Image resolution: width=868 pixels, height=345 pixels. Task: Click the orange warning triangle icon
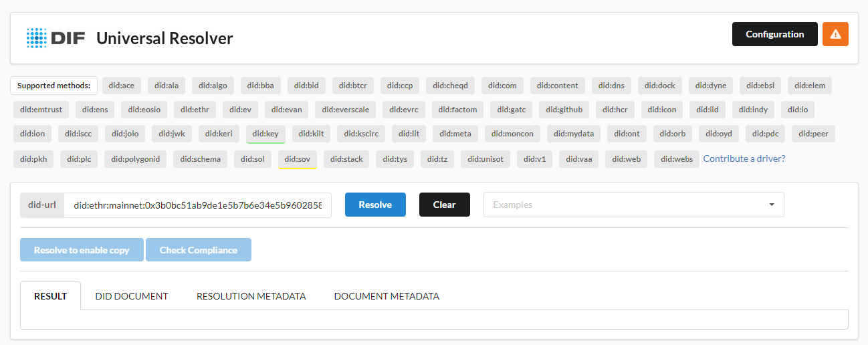pos(835,34)
